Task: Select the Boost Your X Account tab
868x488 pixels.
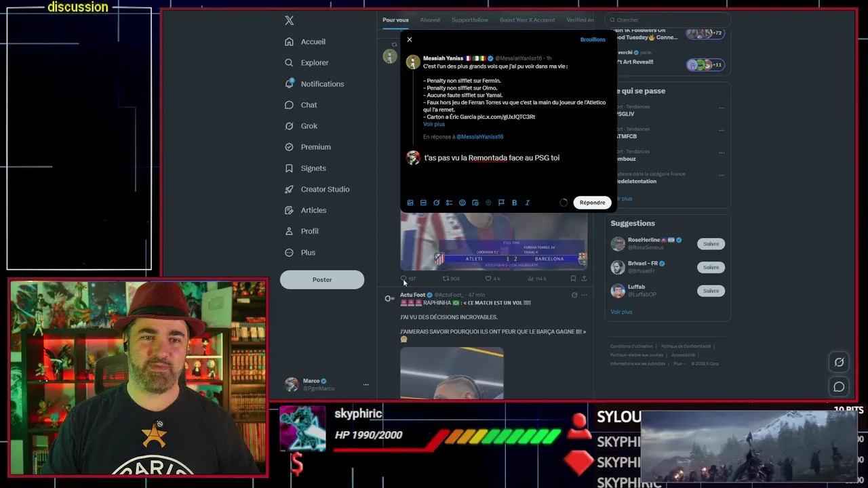Action: pyautogui.click(x=527, y=20)
